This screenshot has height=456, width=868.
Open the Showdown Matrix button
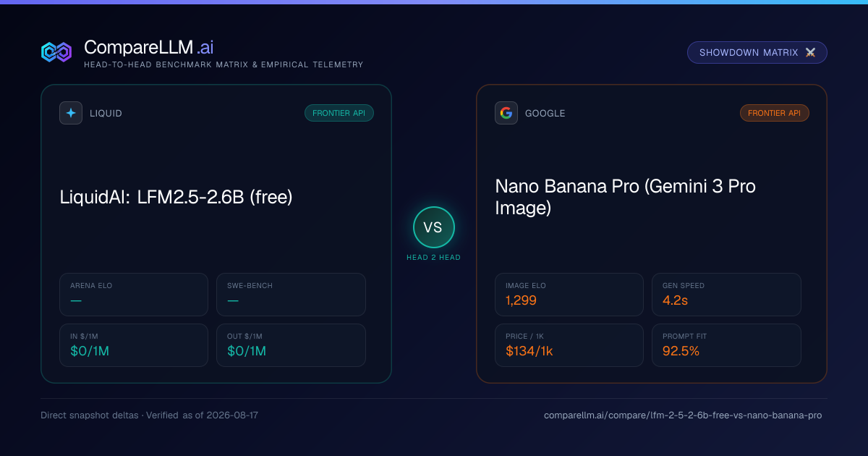click(757, 53)
